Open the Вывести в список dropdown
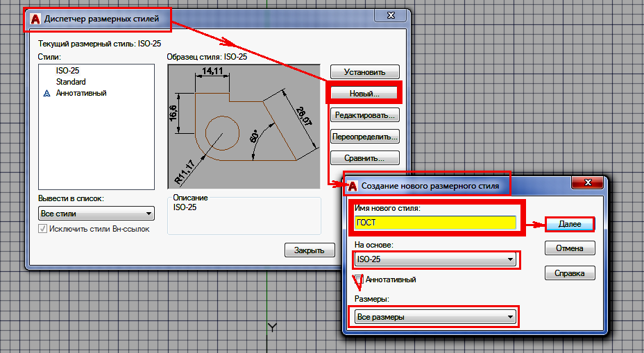The width and height of the screenshot is (644, 353). click(96, 214)
